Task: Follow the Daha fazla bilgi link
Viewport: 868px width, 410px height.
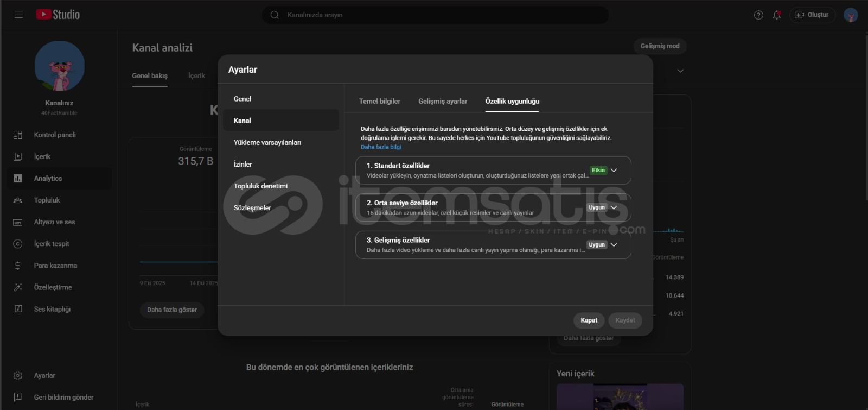Action: click(381, 147)
